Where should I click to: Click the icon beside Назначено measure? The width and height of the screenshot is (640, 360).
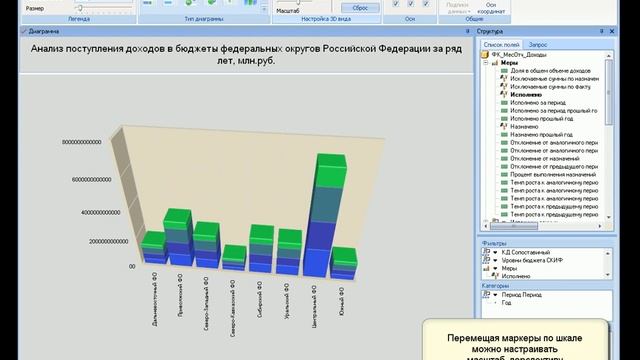tap(504, 127)
